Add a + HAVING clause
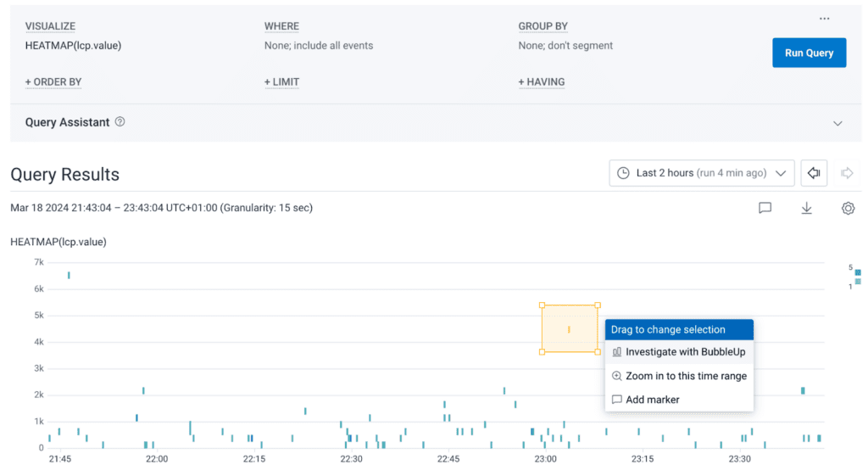This screenshot has width=868, height=476. 542,82
